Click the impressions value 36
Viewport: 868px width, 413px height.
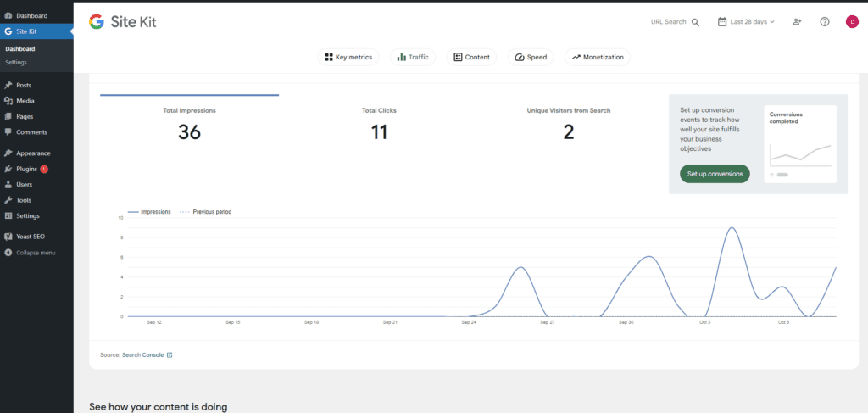point(189,131)
